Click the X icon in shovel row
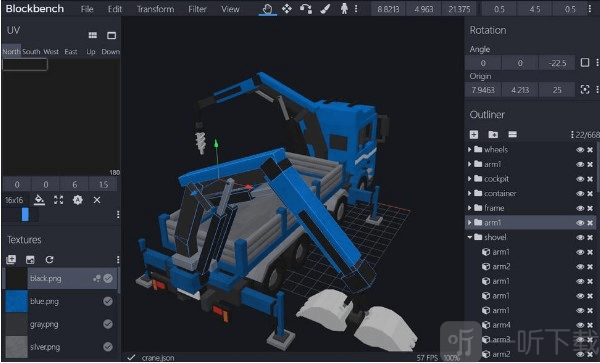The height and width of the screenshot is (363, 600). pyautogui.click(x=590, y=238)
